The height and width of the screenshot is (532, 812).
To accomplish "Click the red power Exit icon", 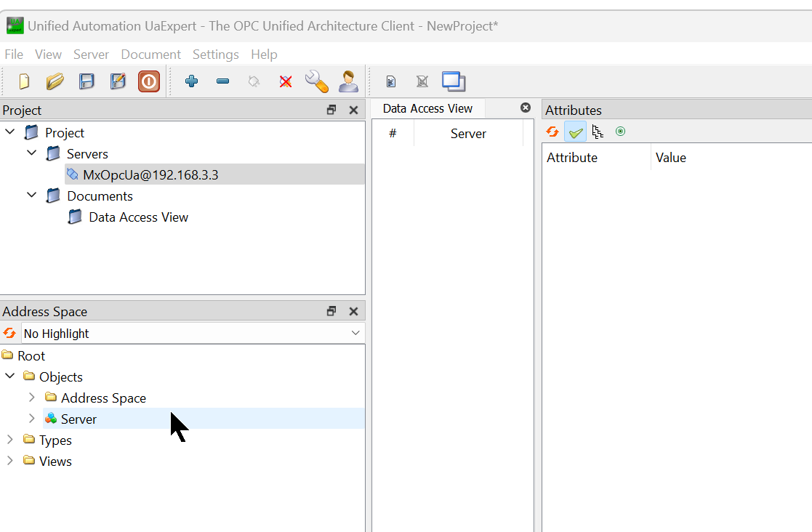I will coord(149,81).
